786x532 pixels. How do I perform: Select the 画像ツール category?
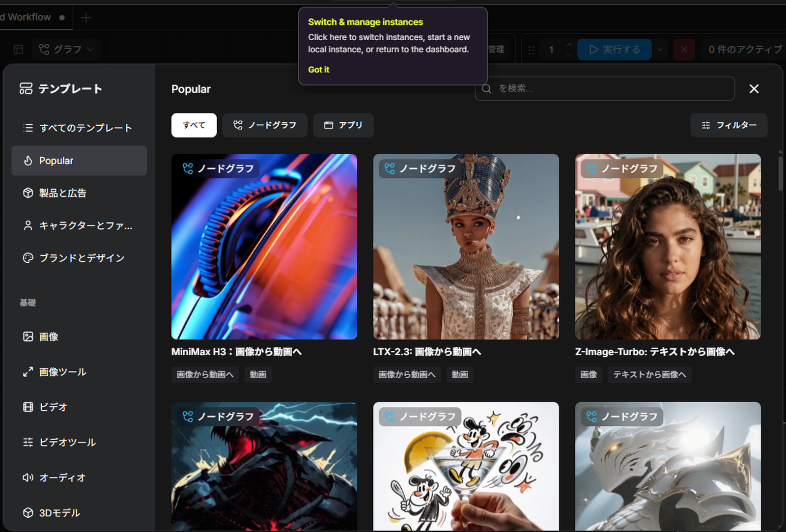point(79,372)
